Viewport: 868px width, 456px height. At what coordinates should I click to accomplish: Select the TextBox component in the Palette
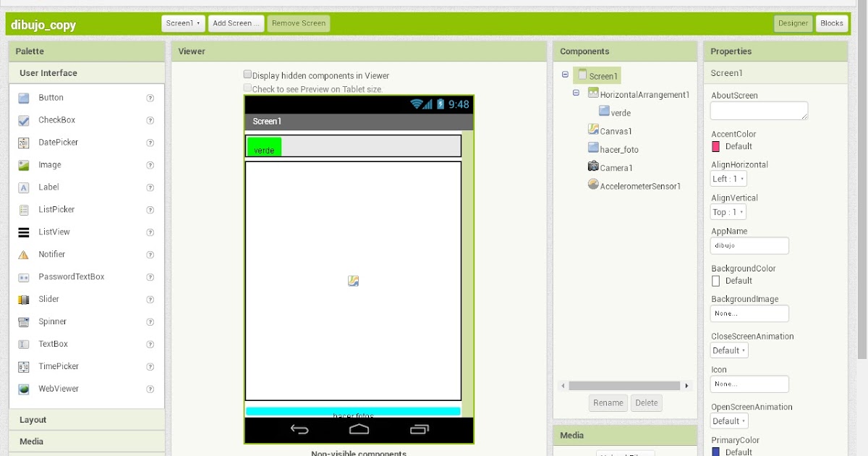(x=53, y=344)
